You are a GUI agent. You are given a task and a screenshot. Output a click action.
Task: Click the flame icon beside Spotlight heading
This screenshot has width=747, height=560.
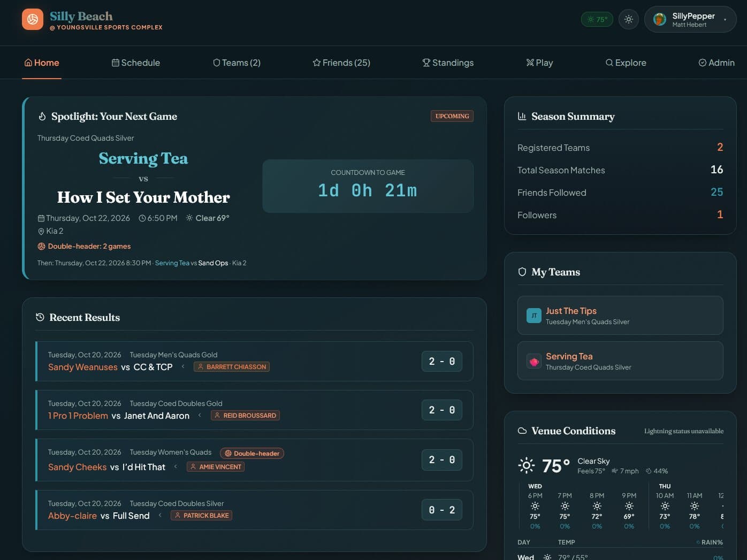pyautogui.click(x=42, y=117)
